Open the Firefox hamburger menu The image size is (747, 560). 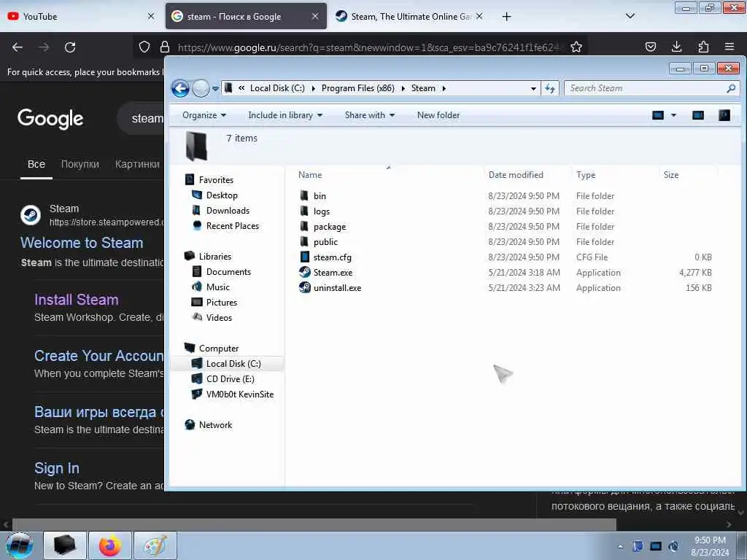[x=729, y=47]
